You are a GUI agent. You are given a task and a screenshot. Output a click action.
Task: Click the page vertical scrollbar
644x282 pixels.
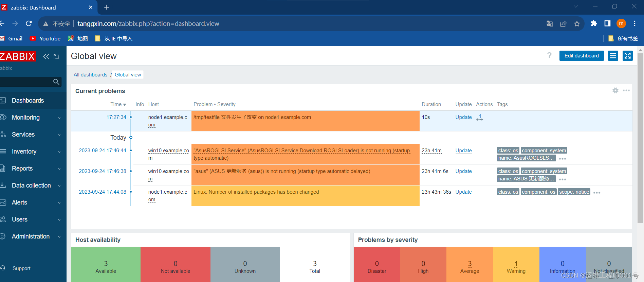tap(640, 138)
